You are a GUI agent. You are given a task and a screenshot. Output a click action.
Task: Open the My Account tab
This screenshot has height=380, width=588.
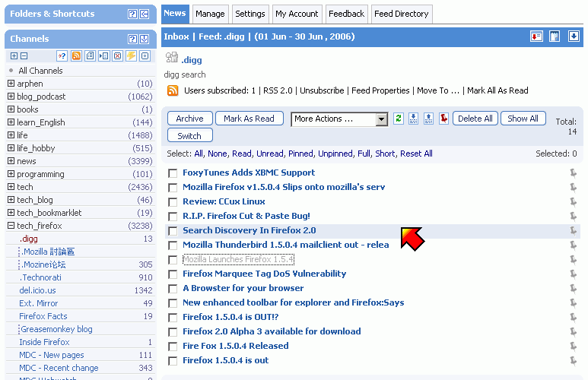tap(297, 14)
